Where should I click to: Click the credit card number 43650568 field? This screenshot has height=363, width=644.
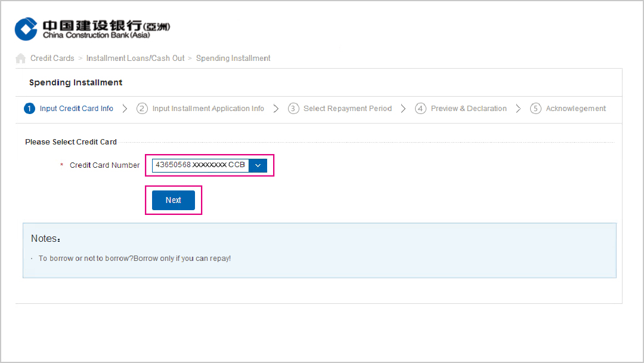[x=200, y=165]
